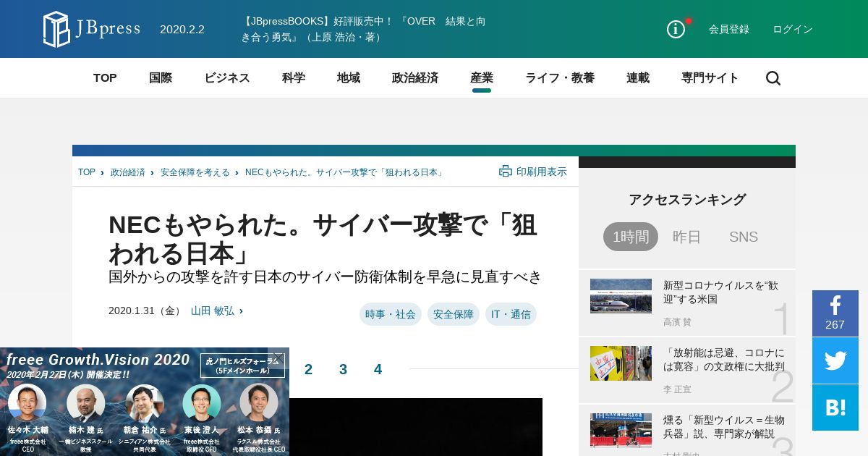Image resolution: width=868 pixels, height=456 pixels.
Task: Select the 時事・社会 tag
Action: pyautogui.click(x=391, y=314)
